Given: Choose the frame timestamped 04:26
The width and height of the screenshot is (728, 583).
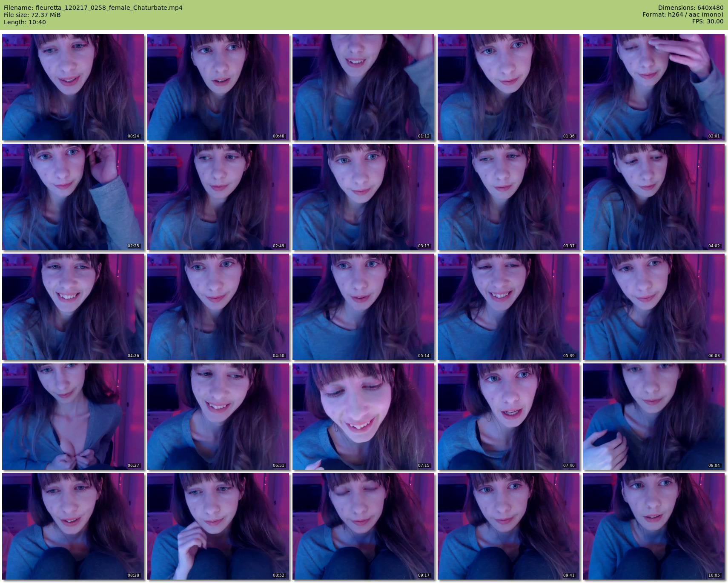Looking at the screenshot, I should coord(73,307).
